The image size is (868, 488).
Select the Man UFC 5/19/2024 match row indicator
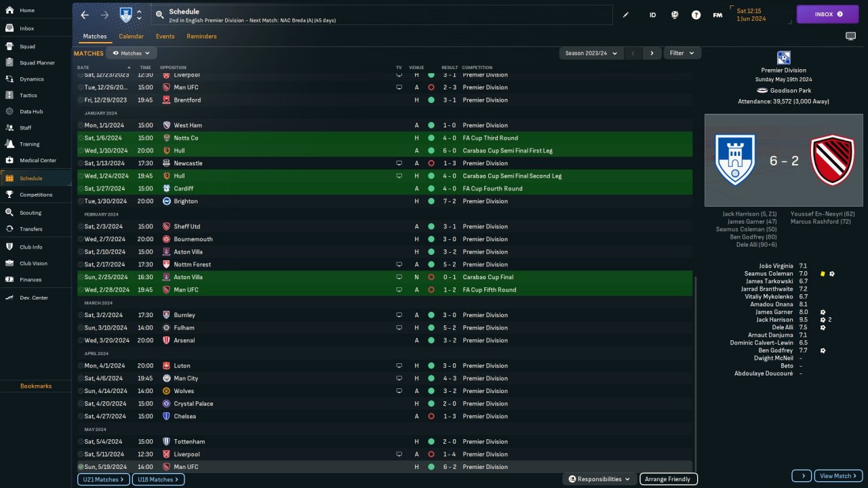click(x=81, y=467)
